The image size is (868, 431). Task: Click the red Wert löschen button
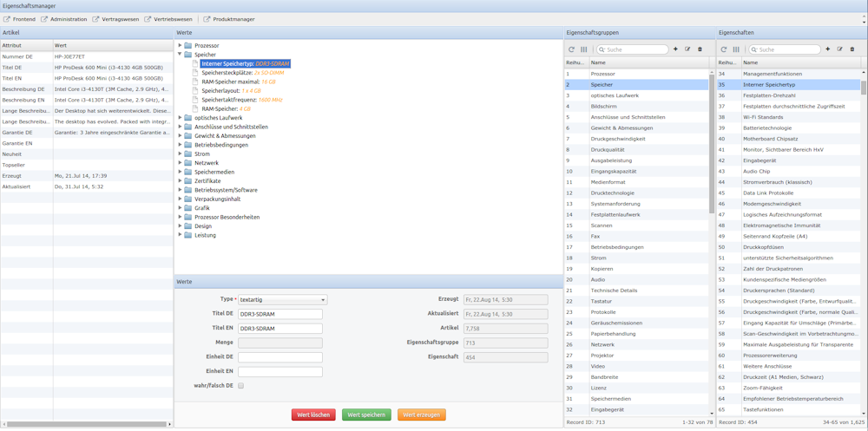click(313, 415)
